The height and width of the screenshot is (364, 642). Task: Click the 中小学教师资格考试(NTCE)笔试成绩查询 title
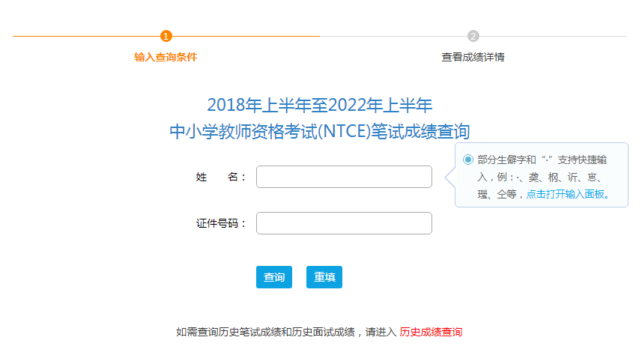click(x=320, y=131)
